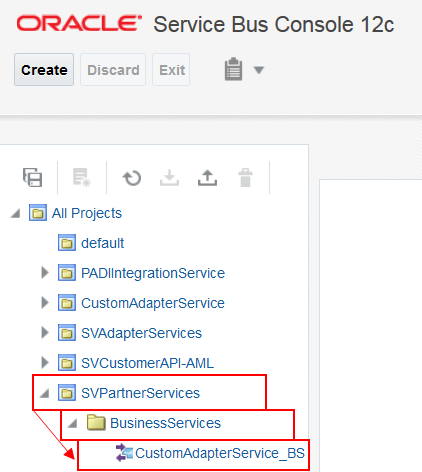Click SVPartnerServices project folder icon
Image resolution: width=422 pixels, height=472 pixels.
(67, 392)
